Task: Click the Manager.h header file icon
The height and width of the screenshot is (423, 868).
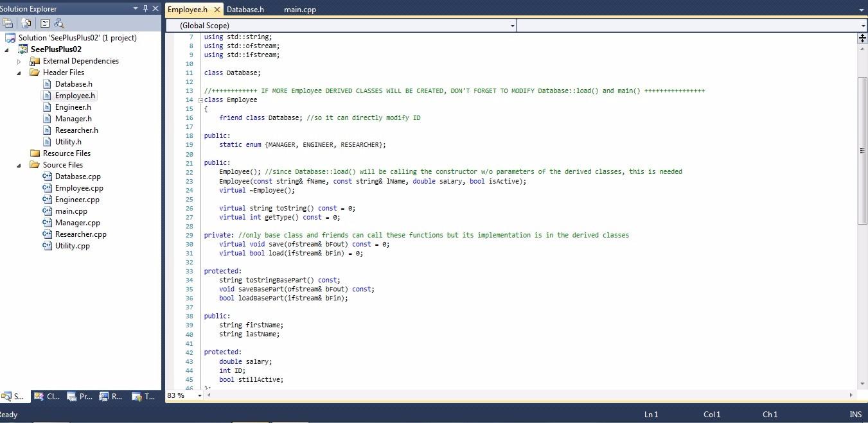Action: tap(47, 119)
